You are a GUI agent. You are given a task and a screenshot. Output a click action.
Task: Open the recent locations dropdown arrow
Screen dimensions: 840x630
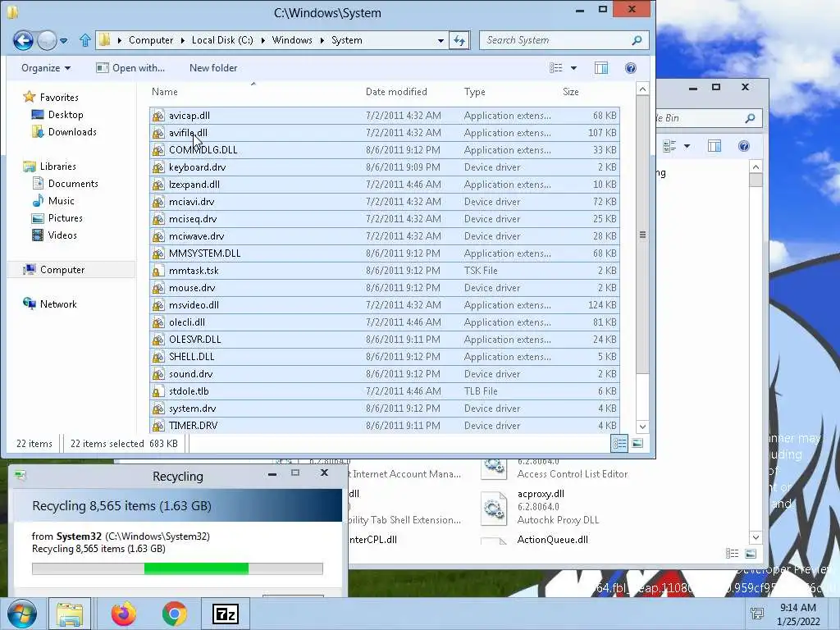point(64,41)
